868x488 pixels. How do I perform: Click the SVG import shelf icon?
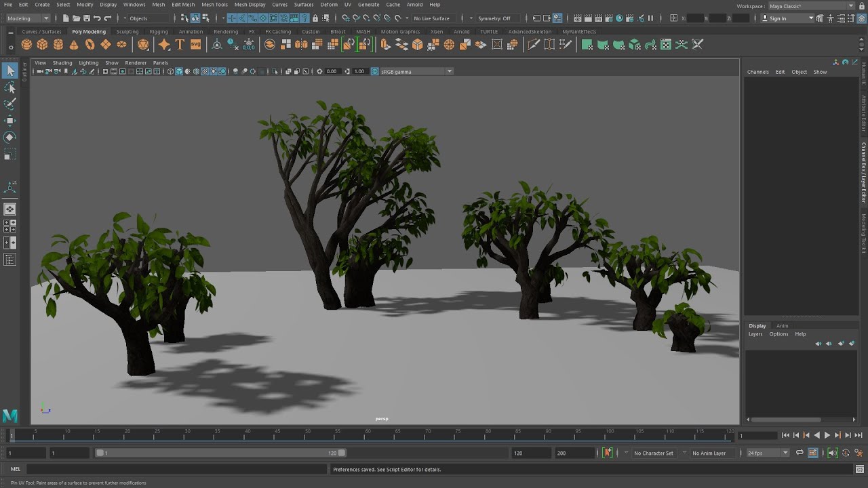tap(195, 45)
